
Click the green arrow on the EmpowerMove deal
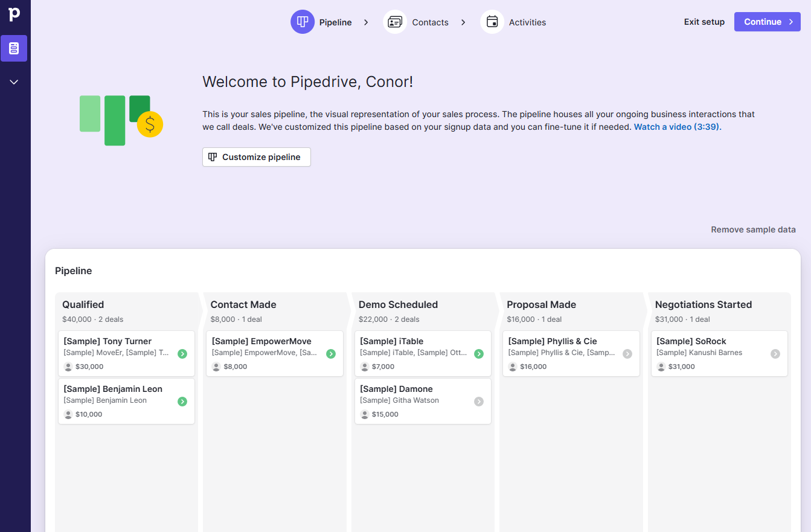[331, 354]
